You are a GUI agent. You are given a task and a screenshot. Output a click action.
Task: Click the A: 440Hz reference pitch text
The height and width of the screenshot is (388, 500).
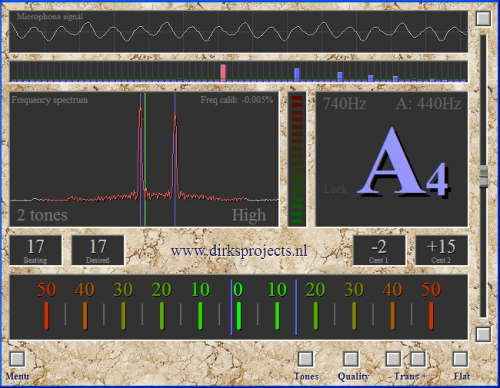point(428,104)
